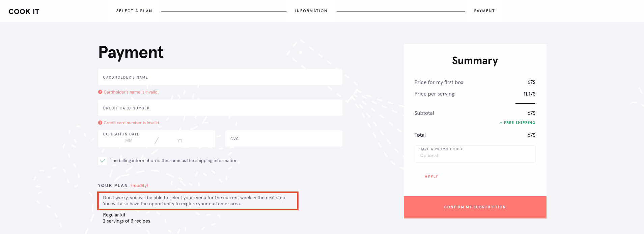Click the COOK IT logo
Screen dimensions: 644x234
pos(24,11)
